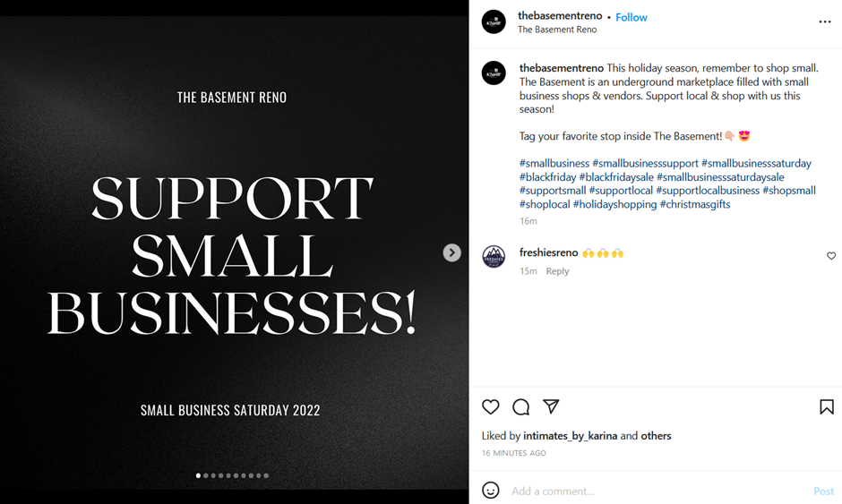Screen dimensions: 842x504
Task: Open the freshiesreno avatar
Action: click(494, 257)
